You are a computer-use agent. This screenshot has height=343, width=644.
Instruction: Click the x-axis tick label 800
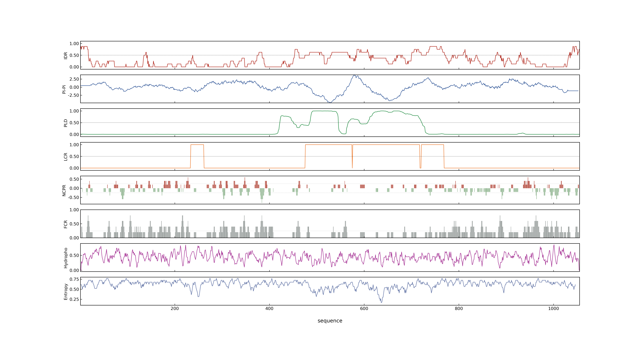click(x=459, y=309)
